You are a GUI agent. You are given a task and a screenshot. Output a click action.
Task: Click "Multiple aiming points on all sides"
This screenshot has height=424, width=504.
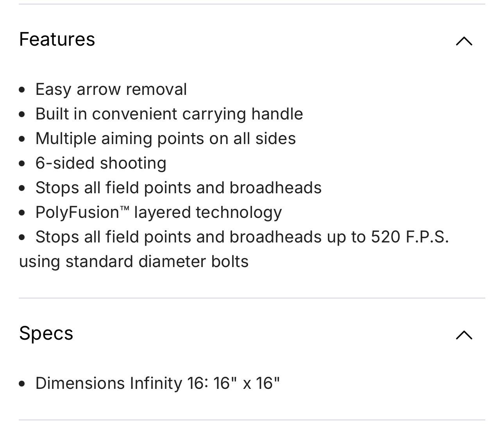[x=165, y=139]
